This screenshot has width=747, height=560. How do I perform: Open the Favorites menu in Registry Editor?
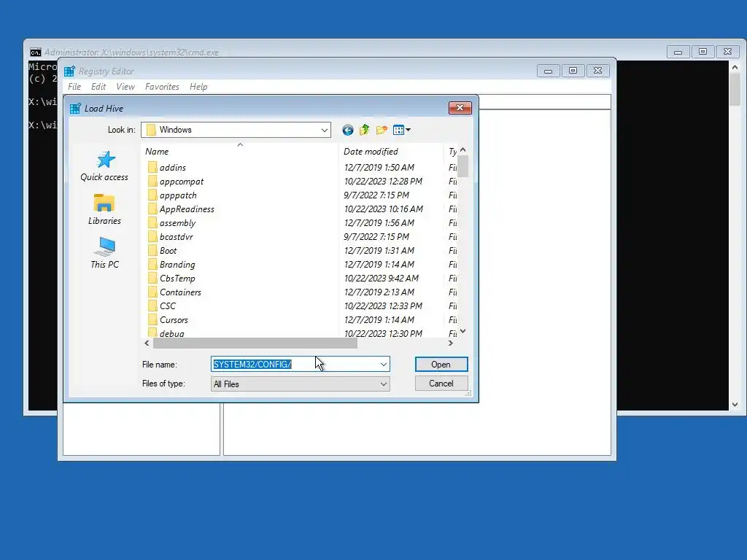tap(162, 87)
